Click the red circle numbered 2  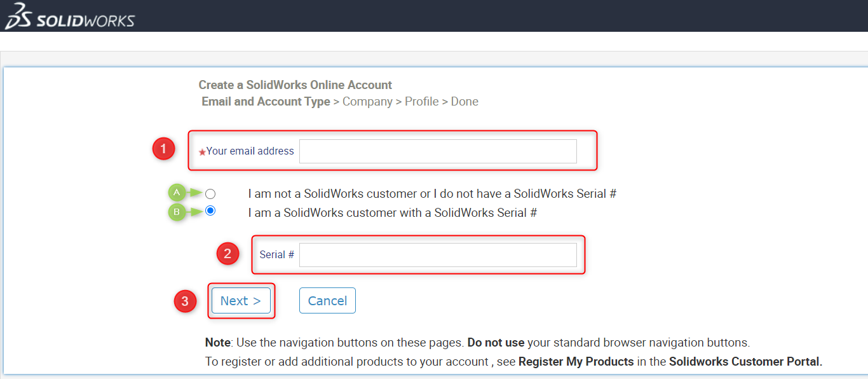[227, 253]
